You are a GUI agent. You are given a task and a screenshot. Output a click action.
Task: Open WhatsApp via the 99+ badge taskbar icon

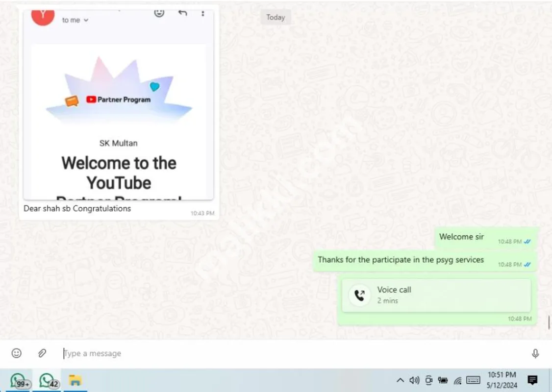tap(19, 380)
